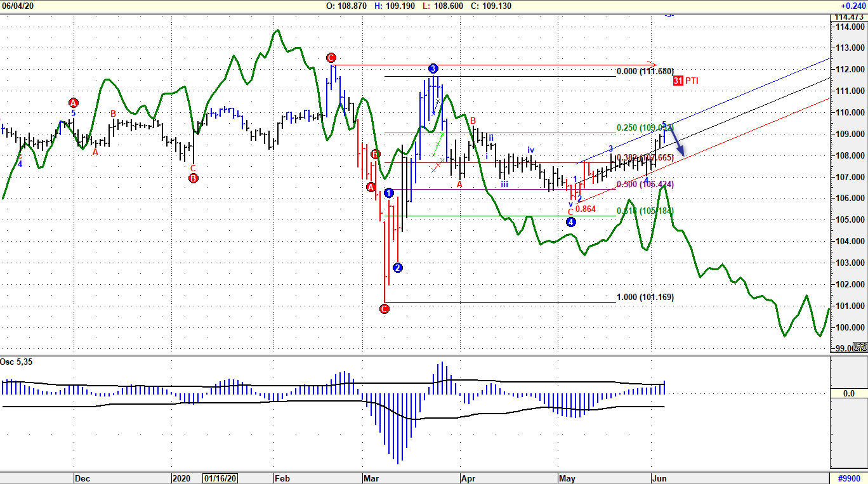The image size is (868, 484).
Task: Click the 0.0 oscillator axis value
Action: (x=848, y=394)
